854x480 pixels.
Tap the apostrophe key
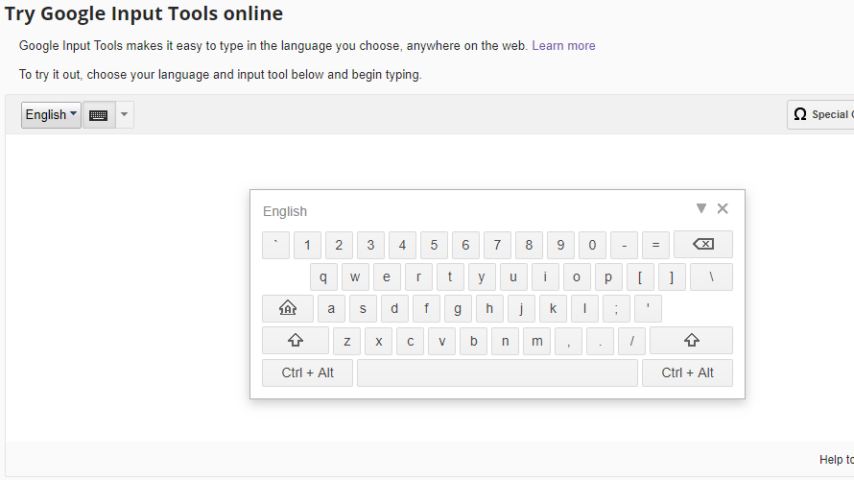click(x=648, y=308)
